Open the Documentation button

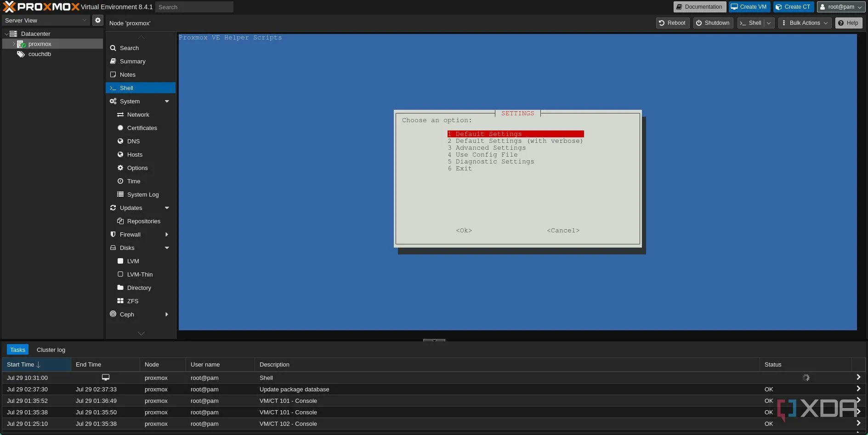[x=700, y=7]
